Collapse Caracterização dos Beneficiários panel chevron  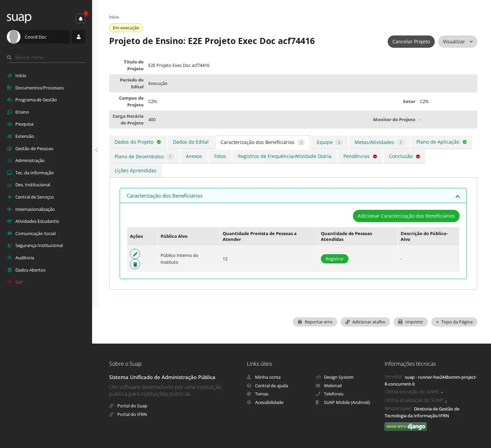tap(458, 196)
